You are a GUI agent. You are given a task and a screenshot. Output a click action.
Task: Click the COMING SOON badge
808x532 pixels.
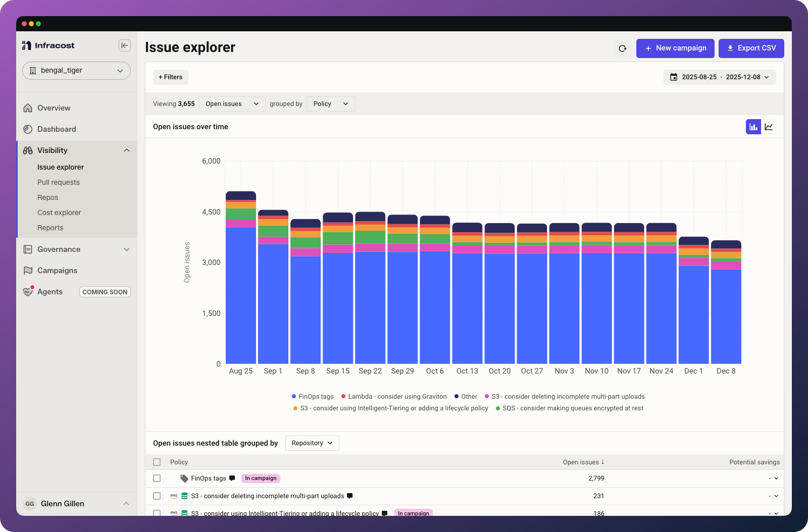[105, 292]
